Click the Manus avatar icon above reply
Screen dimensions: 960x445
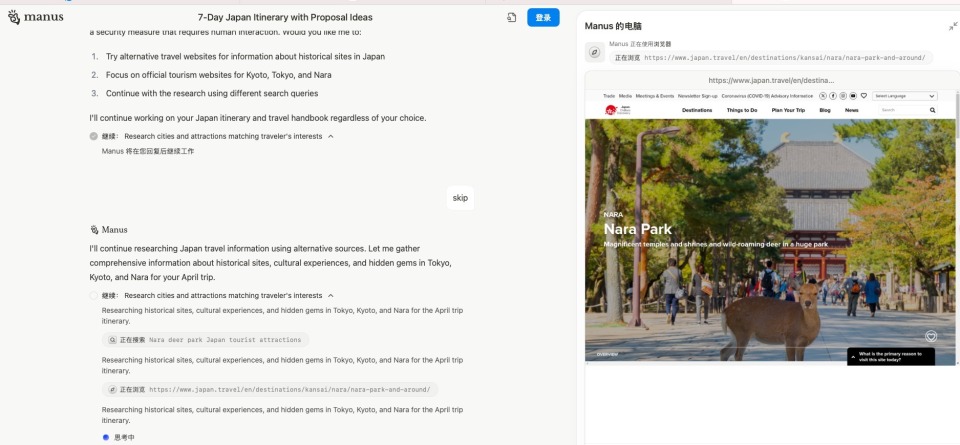(94, 230)
